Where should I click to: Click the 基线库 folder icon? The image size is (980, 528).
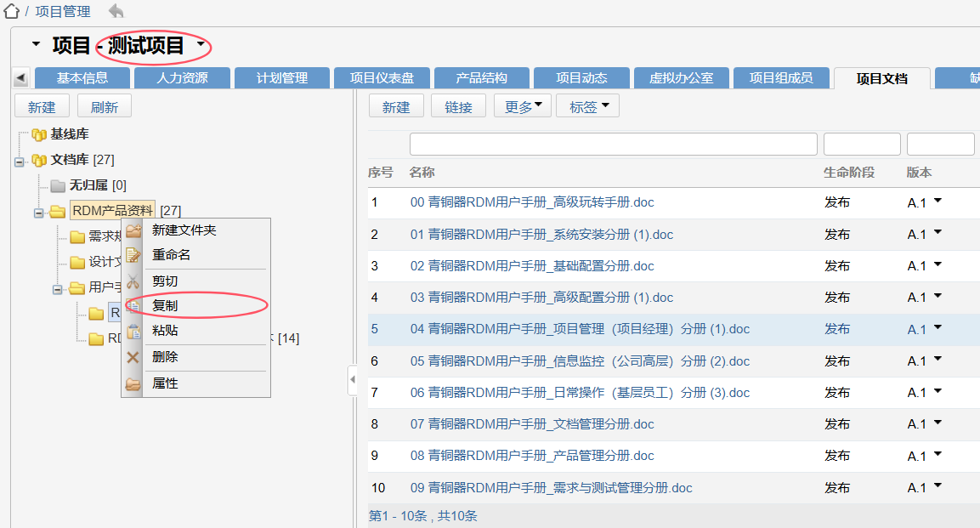click(x=39, y=134)
